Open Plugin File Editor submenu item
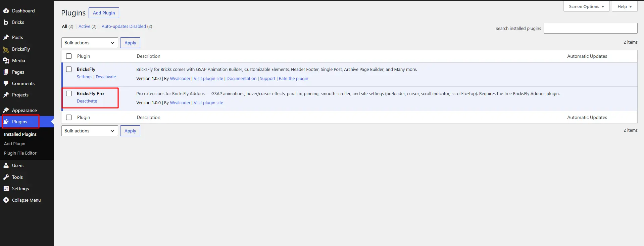644x246 pixels. pos(20,153)
